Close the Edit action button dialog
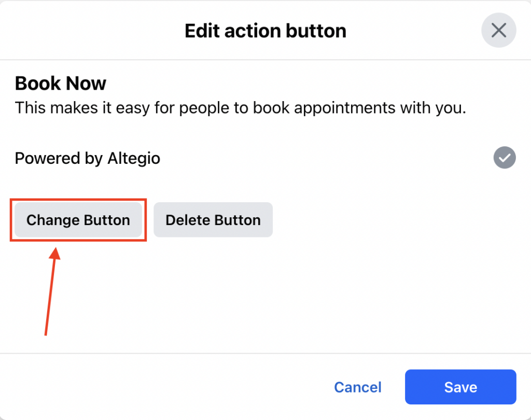Viewport: 531px width, 420px height. click(498, 31)
